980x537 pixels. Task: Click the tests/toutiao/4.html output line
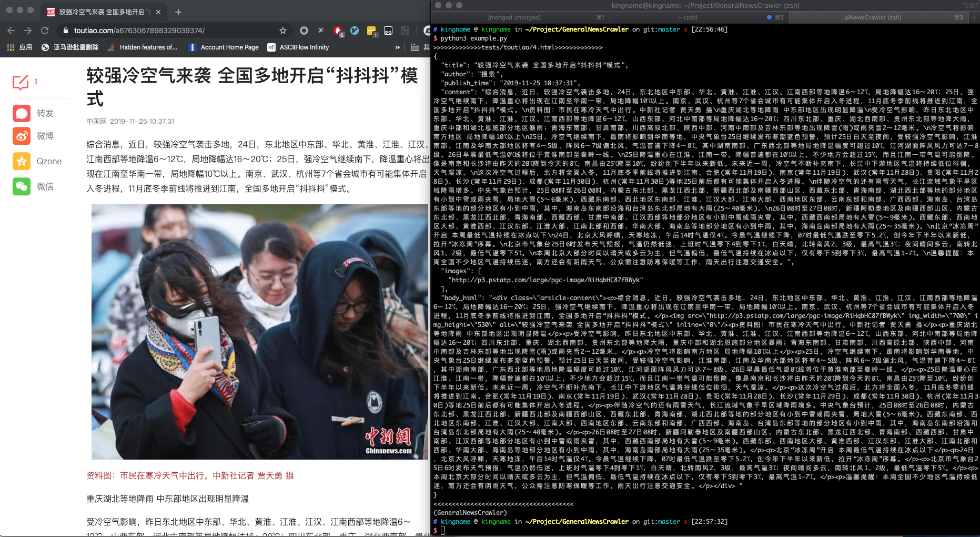[518, 47]
